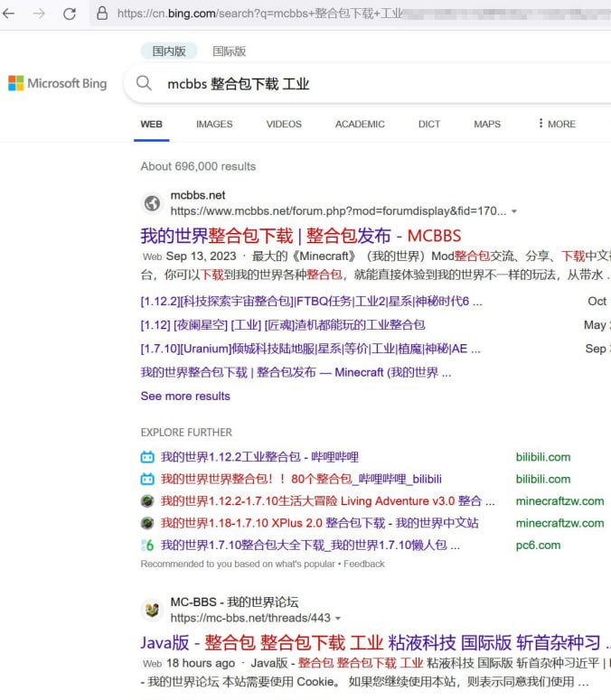611x700 pixels.
Task: Open the IMAGES tab
Action: pyautogui.click(x=214, y=124)
